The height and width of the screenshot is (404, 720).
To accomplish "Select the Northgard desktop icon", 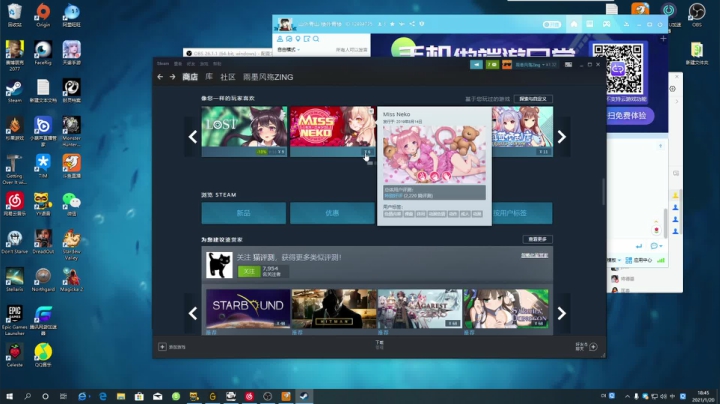I will 43,280.
